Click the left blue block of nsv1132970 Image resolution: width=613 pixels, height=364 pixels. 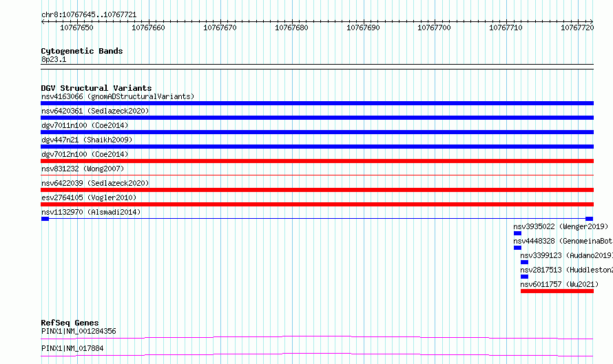pos(45,219)
